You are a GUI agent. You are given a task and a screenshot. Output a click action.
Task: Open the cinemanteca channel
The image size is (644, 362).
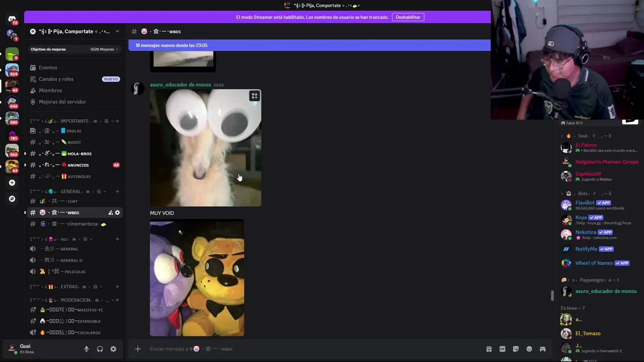[74, 224]
